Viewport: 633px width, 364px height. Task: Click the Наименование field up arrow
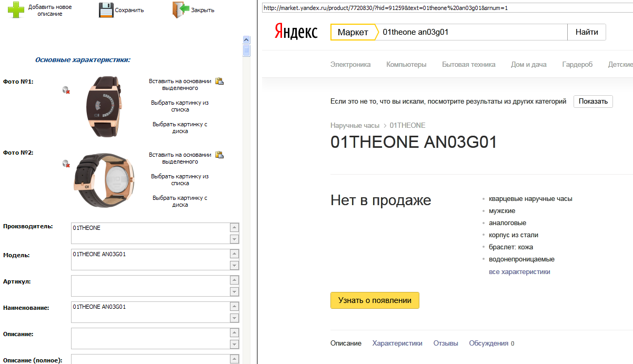click(x=235, y=307)
